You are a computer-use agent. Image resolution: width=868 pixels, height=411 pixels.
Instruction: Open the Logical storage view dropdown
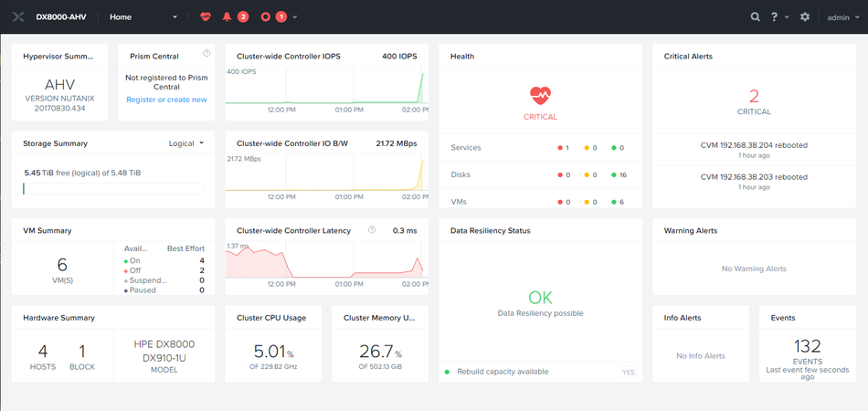click(186, 143)
